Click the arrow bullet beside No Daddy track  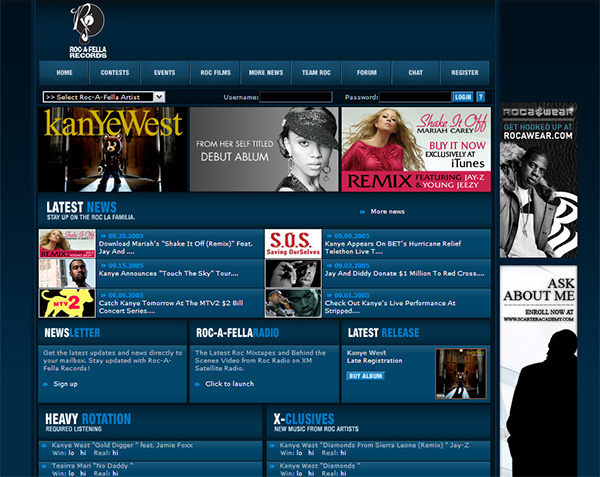[44, 466]
